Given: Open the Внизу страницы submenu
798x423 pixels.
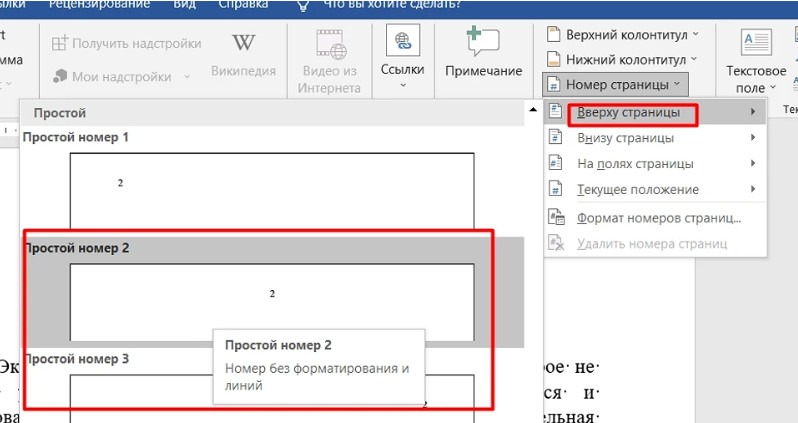Looking at the screenshot, I should 625,138.
